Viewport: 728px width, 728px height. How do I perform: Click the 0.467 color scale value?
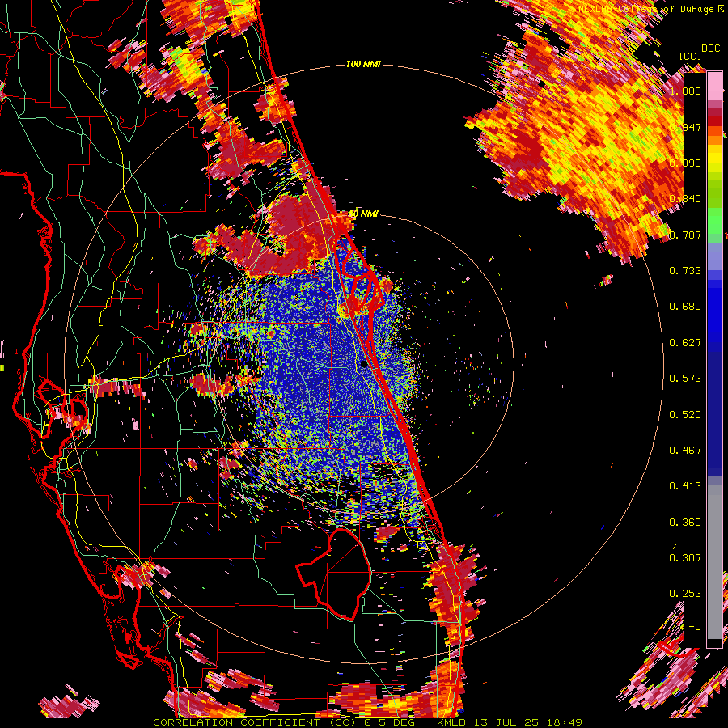click(x=685, y=451)
